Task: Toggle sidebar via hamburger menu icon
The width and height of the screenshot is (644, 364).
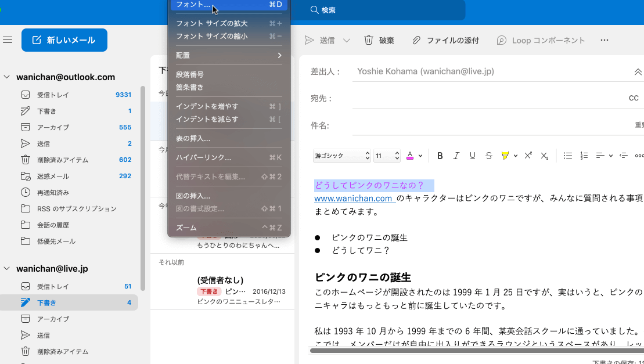Action: click(8, 40)
